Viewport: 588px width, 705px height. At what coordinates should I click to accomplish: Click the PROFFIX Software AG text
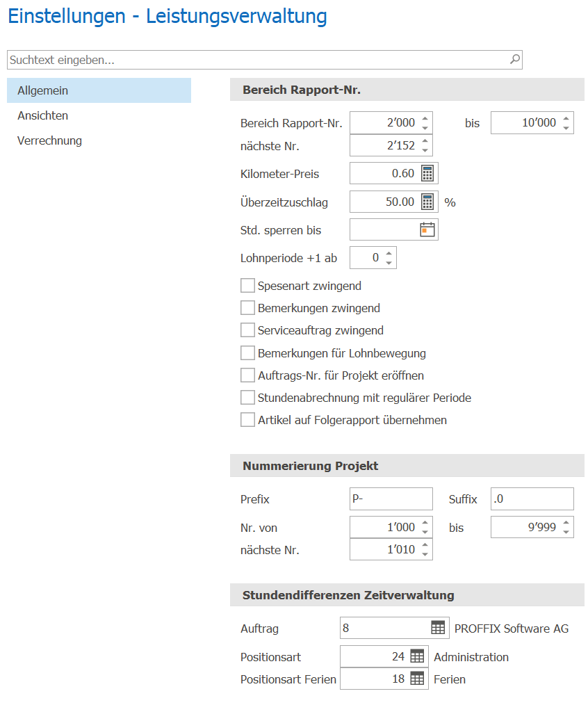(512, 628)
